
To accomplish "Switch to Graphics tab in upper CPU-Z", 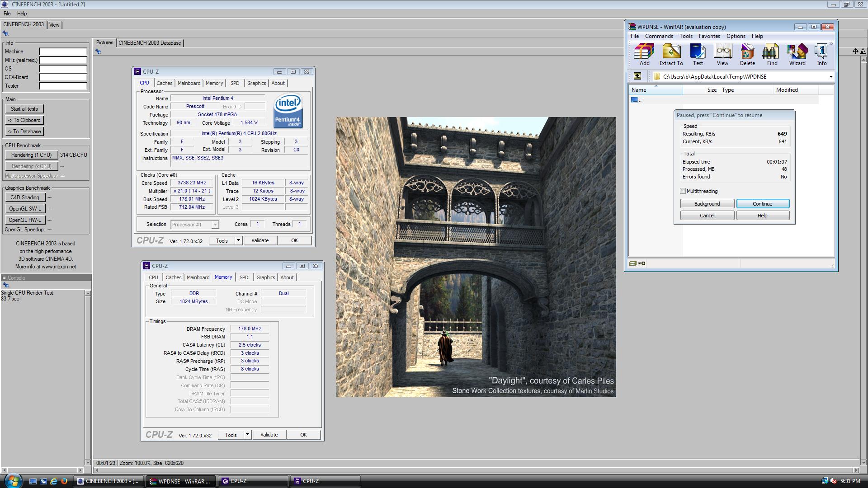I will coord(256,83).
